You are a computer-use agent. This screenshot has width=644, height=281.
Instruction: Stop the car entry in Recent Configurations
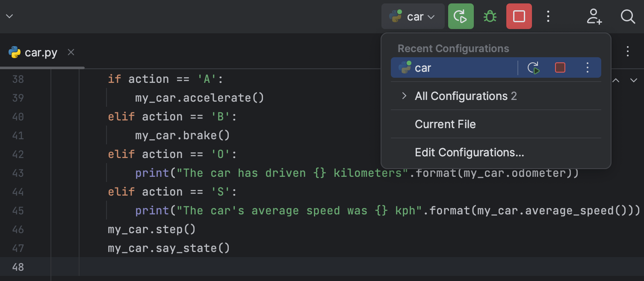[x=560, y=67]
